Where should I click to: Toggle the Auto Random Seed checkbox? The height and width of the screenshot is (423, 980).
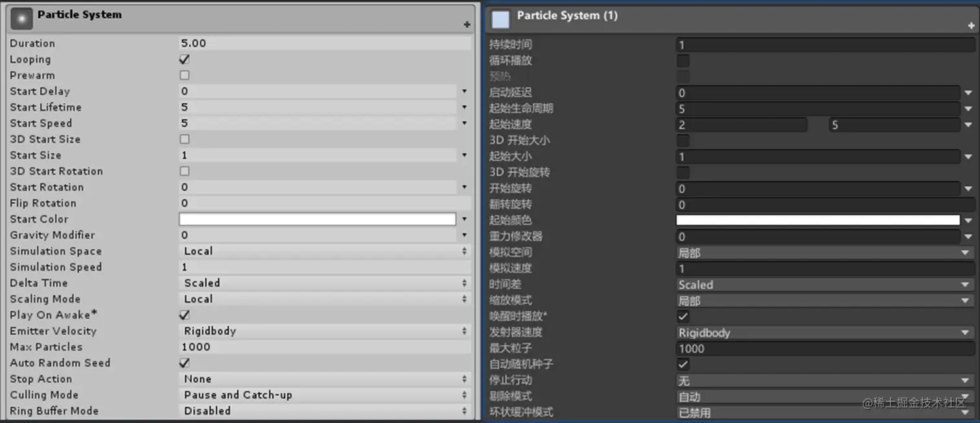[x=185, y=363]
